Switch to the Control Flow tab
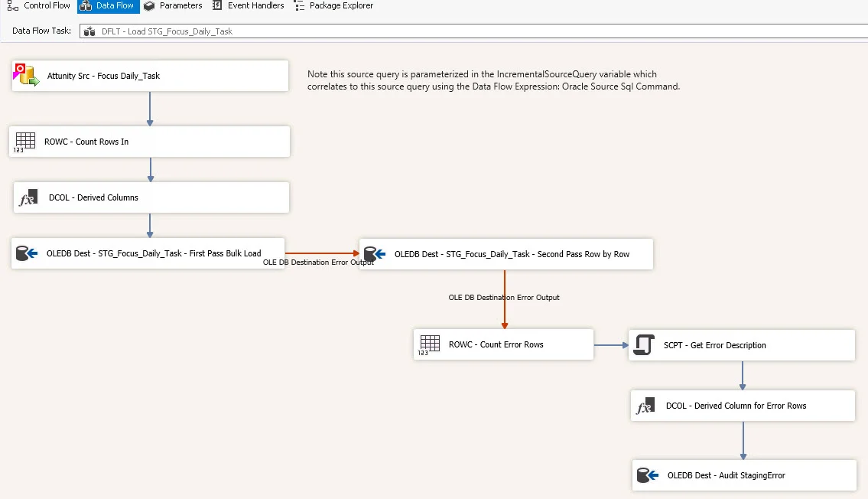 tap(42, 5)
